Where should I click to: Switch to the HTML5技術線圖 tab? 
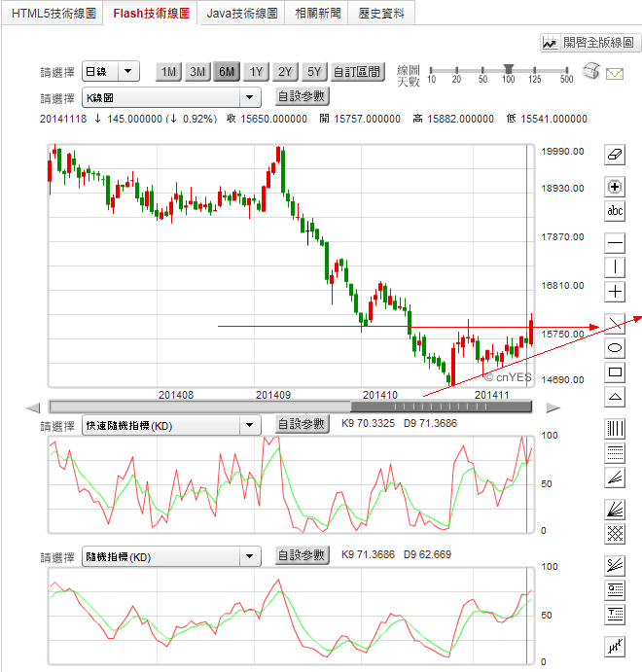point(53,14)
